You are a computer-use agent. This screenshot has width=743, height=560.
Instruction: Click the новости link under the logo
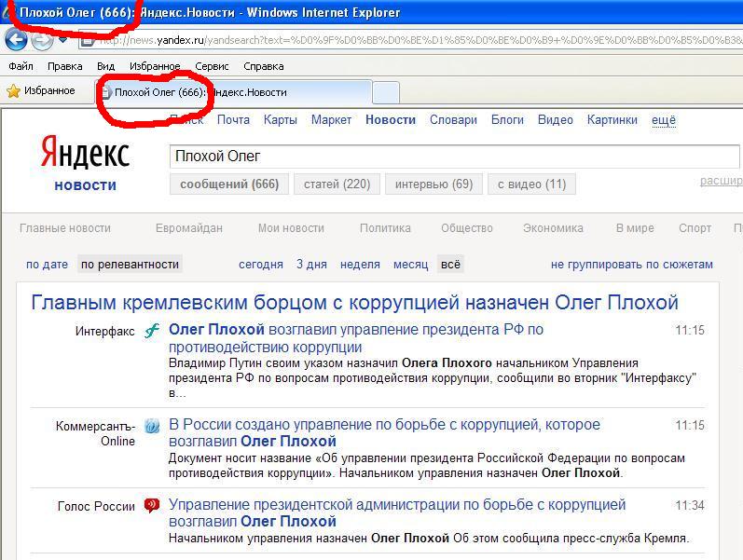point(85,185)
